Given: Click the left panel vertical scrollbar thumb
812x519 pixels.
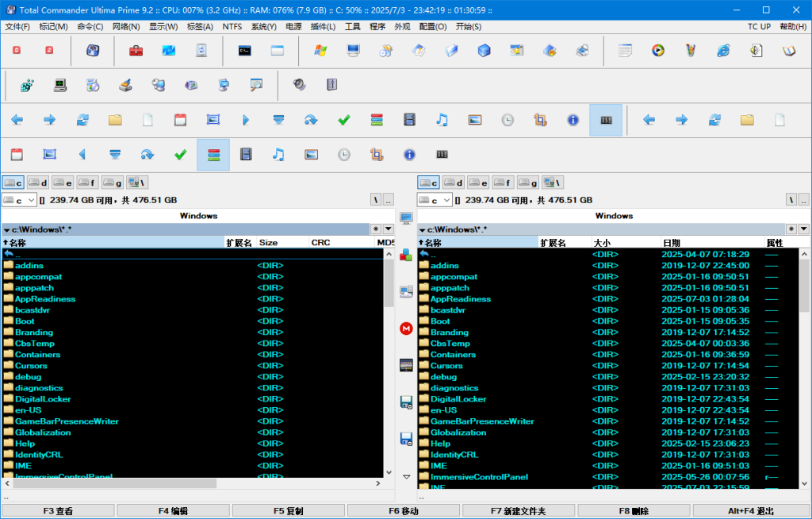Looking at the screenshot, I should coord(389,283).
